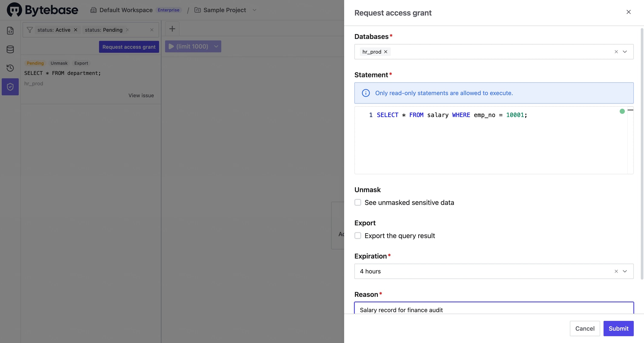Image resolution: width=644 pixels, height=343 pixels.
Task: Close the Request access grant drawer
Action: pos(628,12)
